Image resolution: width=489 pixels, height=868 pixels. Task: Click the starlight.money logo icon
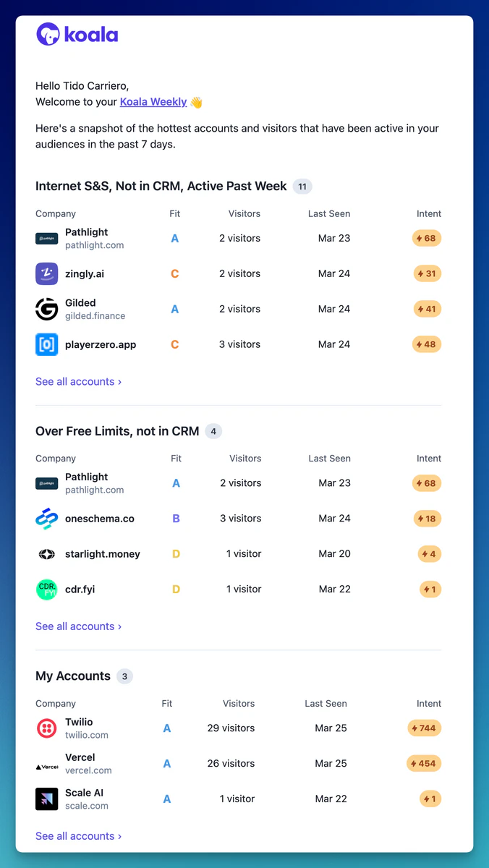coord(46,554)
